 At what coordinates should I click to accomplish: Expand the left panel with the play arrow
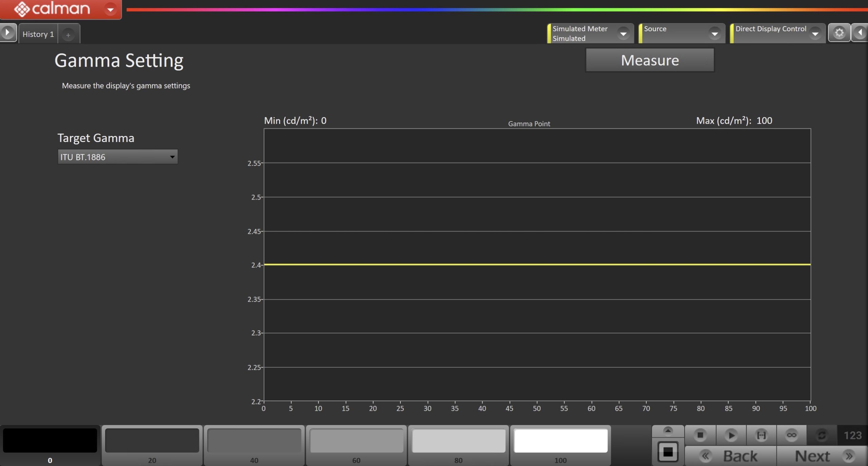7,33
